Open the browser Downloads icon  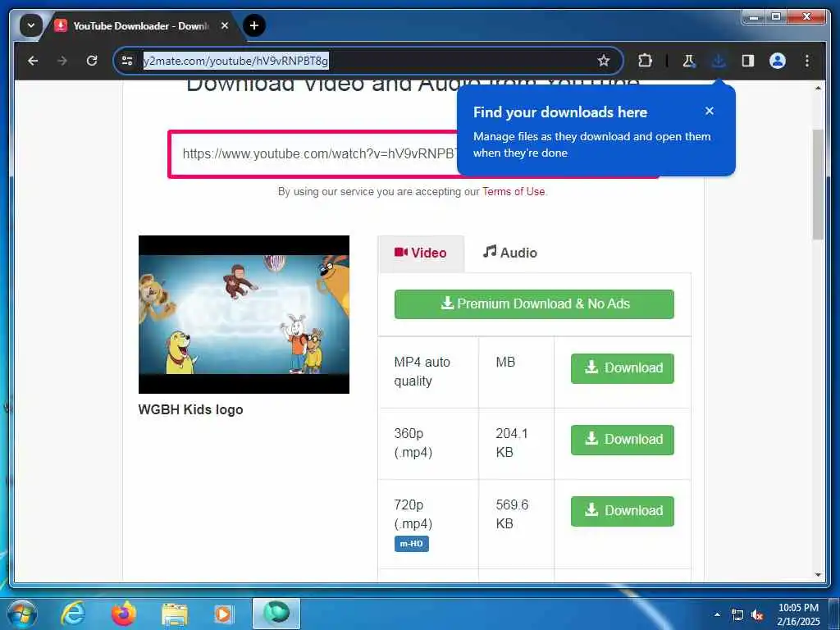(719, 61)
